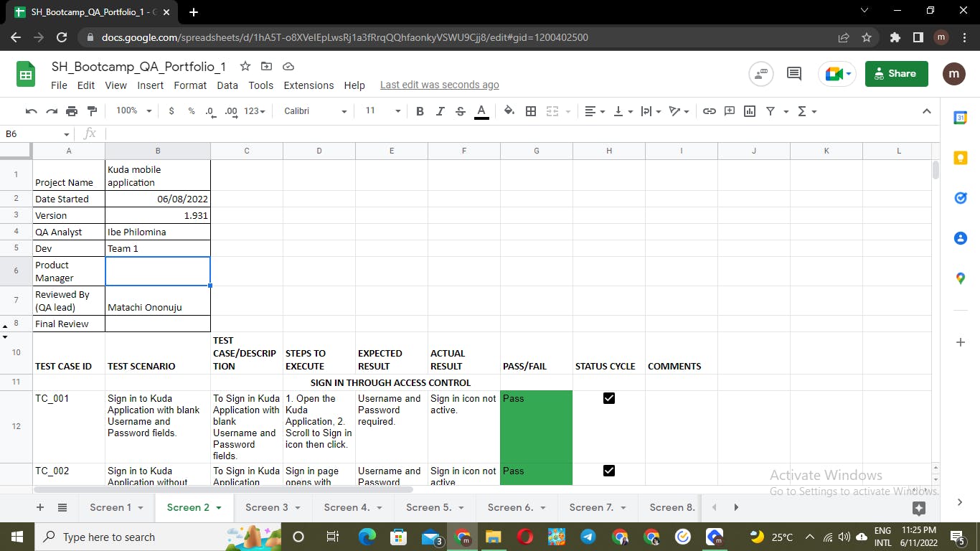This screenshot has height=551, width=980.
Task: Uncheck the TC_001 status cycle checkbox
Action: coord(609,398)
